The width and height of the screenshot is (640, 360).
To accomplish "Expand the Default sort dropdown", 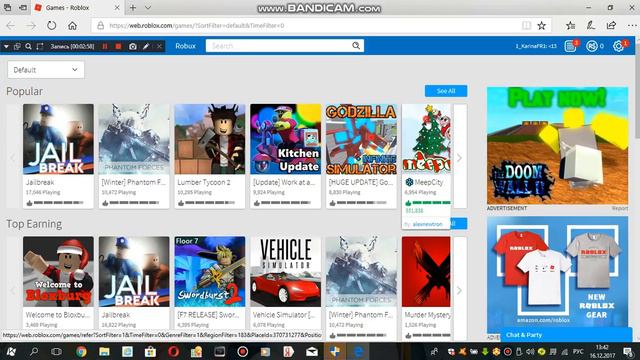I will point(46,70).
